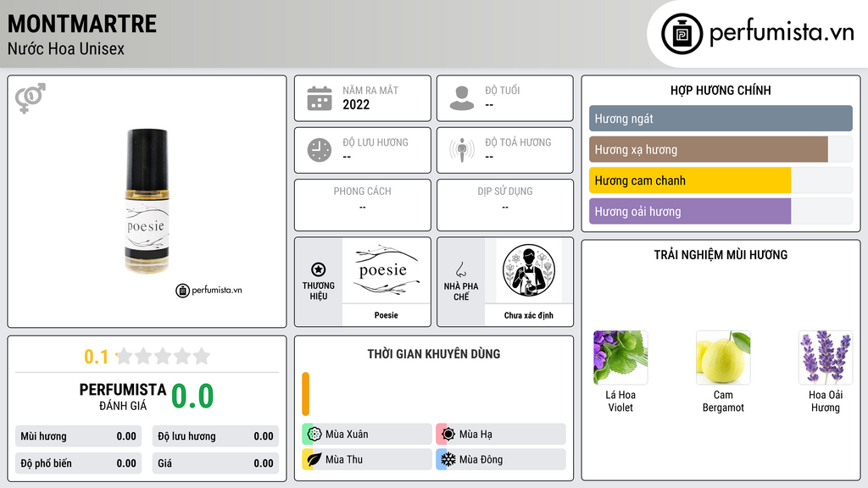
Task: Click the Mùa Xuân flower icon
Action: (x=314, y=435)
